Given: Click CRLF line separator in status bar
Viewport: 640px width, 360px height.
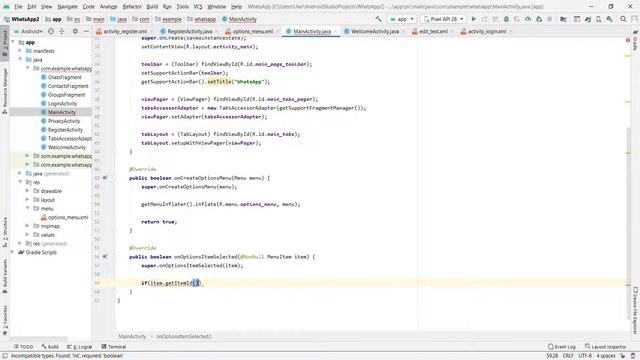Looking at the screenshot, I should [x=568, y=356].
